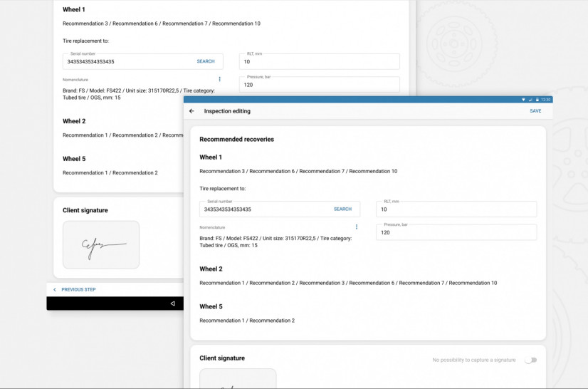Screen dimensions: 588x389
Task: Open three-dot nomenclature menu in front window
Action: point(357,227)
